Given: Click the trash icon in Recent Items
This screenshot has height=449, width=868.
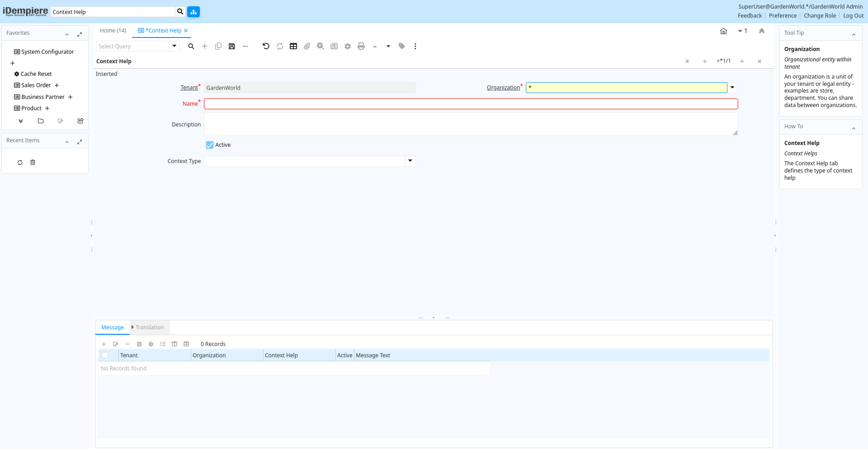Looking at the screenshot, I should 33,163.
